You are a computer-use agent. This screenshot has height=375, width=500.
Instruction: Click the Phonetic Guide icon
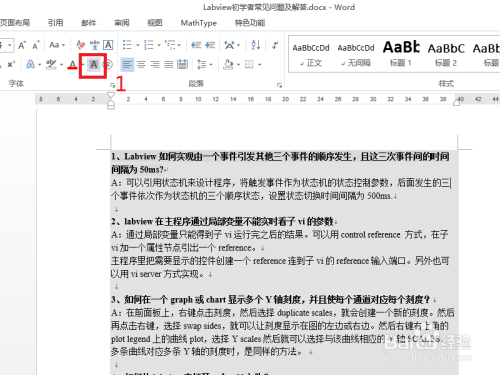click(95, 45)
